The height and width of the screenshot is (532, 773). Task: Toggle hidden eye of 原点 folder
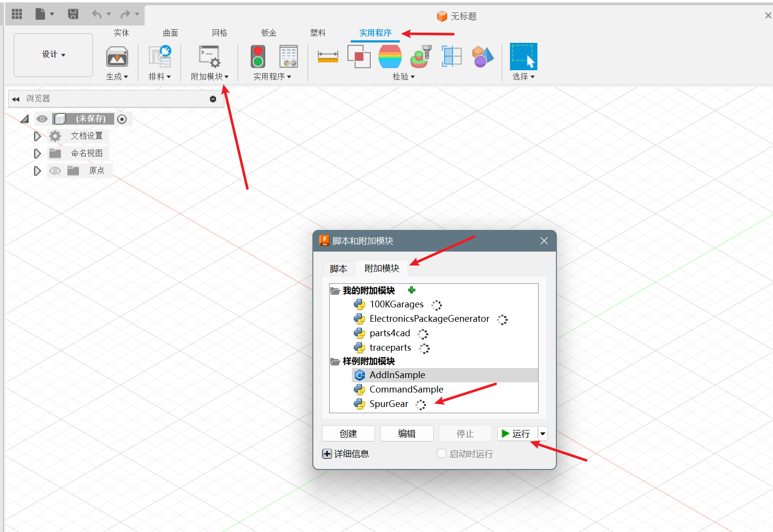(55, 171)
